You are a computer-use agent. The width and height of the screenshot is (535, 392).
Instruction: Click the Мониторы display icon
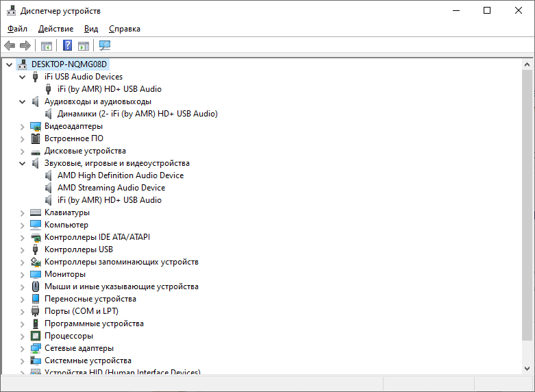tap(36, 274)
